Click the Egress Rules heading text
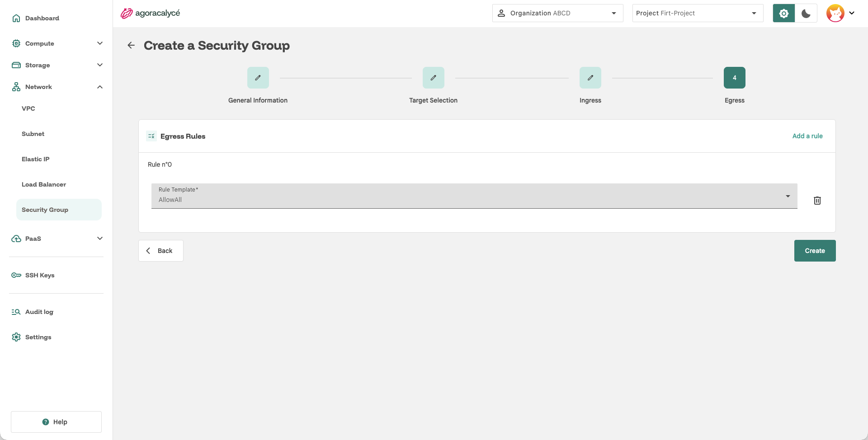The image size is (868, 440). (183, 136)
